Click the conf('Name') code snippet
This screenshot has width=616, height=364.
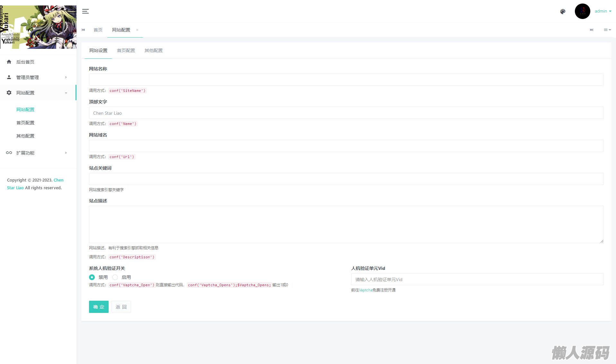(123, 124)
